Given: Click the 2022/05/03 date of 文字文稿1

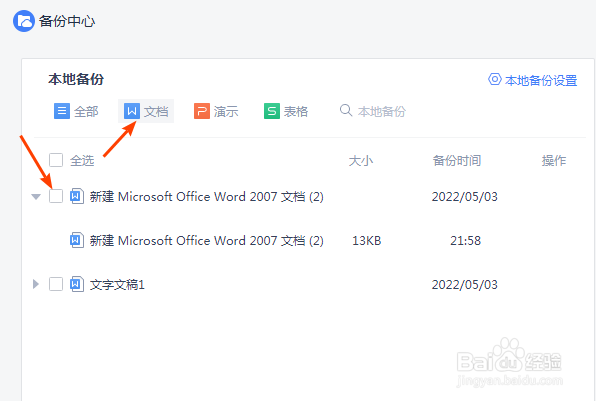Looking at the screenshot, I should (x=464, y=284).
